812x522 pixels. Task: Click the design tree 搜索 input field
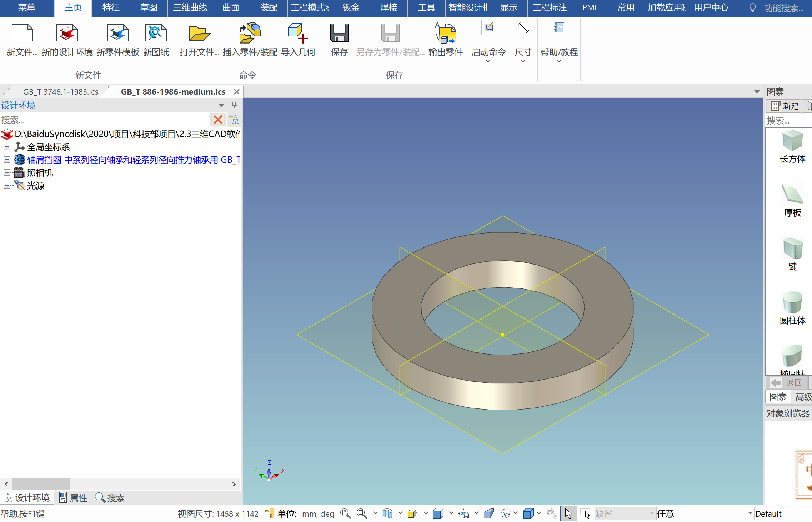[105, 120]
